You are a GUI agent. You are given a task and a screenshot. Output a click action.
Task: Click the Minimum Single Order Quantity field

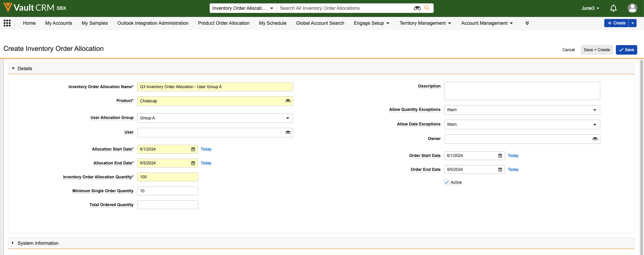167,191
